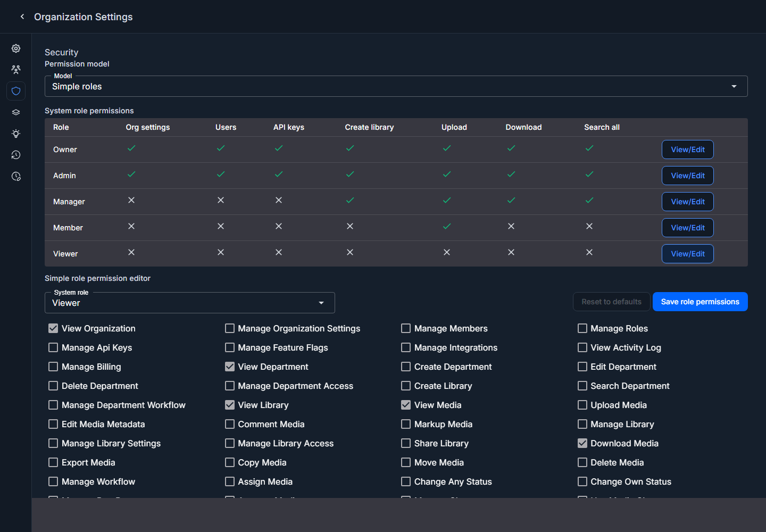Viewport: 766px width, 532px height.
Task: Click Reset to defaults button
Action: point(612,302)
